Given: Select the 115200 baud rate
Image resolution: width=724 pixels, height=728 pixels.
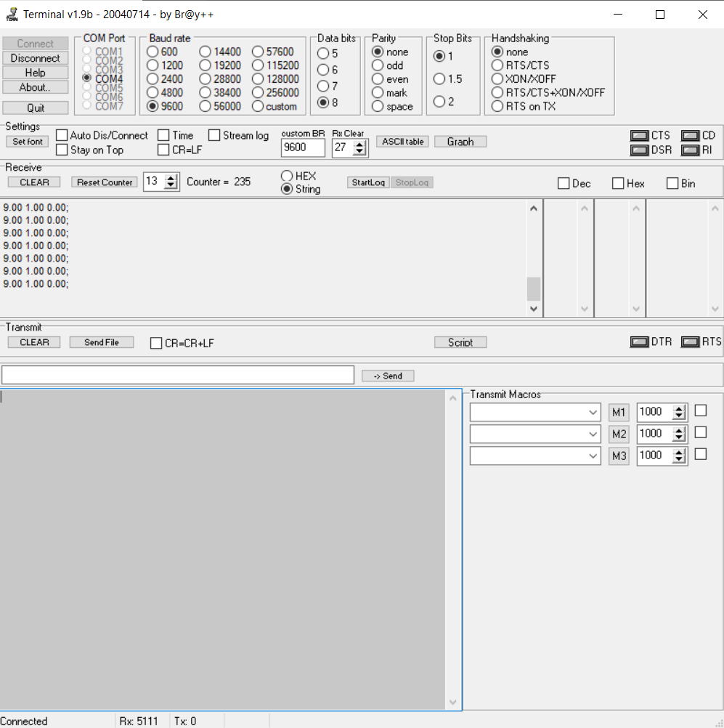Looking at the screenshot, I should 258,65.
